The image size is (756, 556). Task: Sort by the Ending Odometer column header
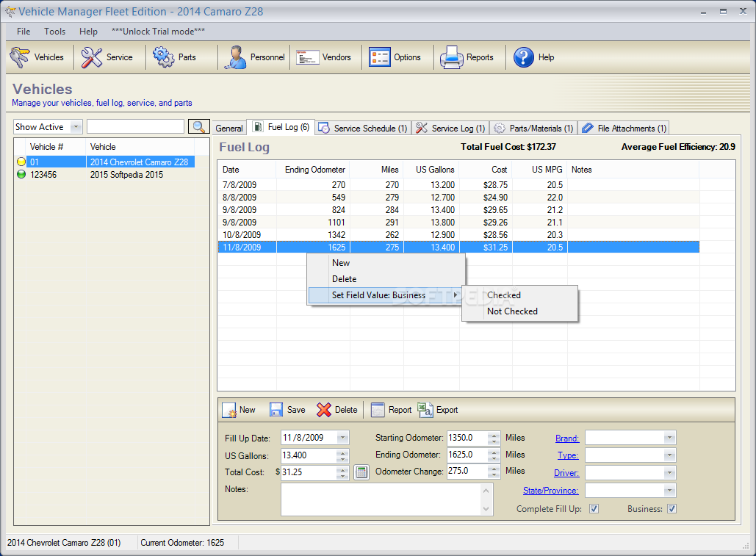tap(313, 170)
